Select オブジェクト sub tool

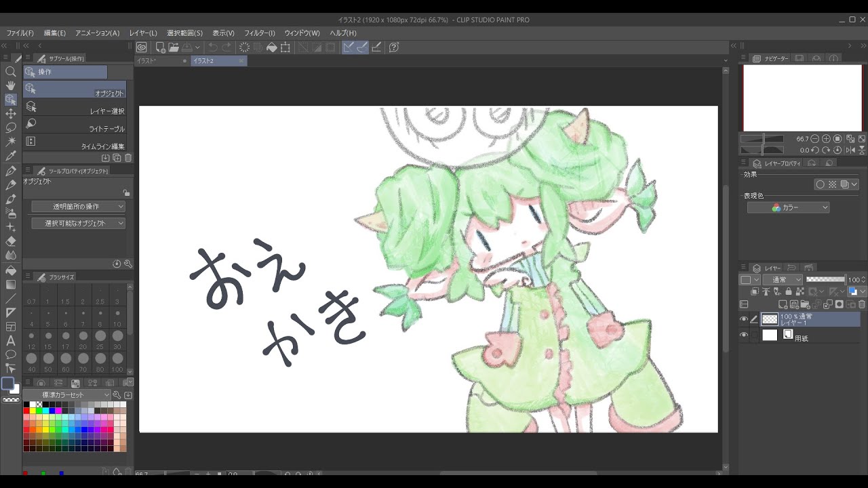click(x=75, y=89)
